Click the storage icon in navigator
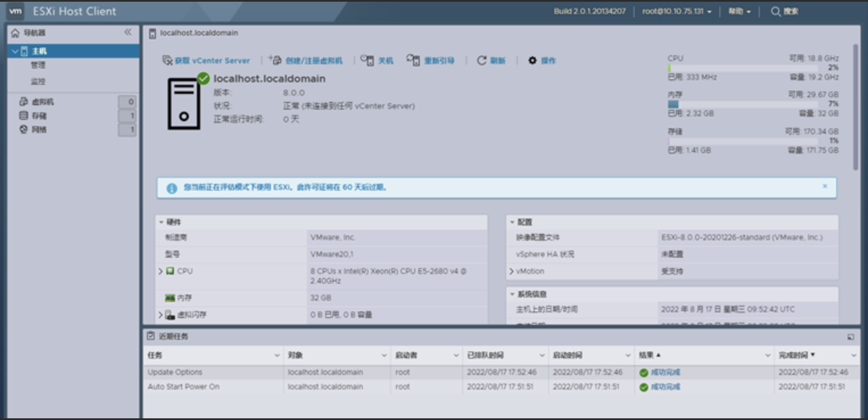 coord(23,116)
